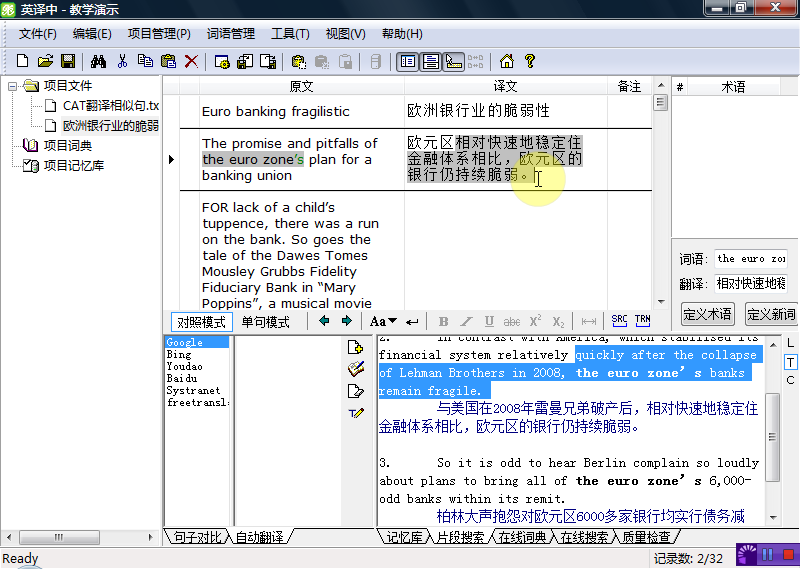This screenshot has width=800, height=569.
Task: Open the 工具(T) menu
Action: click(x=290, y=34)
